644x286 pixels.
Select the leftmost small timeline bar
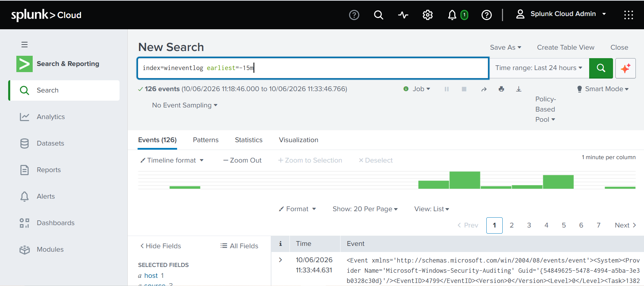185,187
